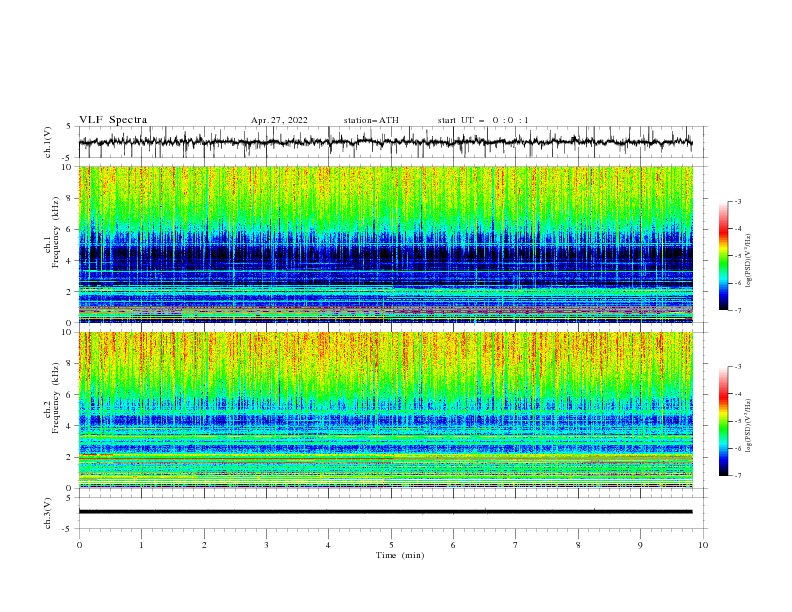
Task: Click the ch.1 PSD color scale bar
Action: [x=724, y=256]
